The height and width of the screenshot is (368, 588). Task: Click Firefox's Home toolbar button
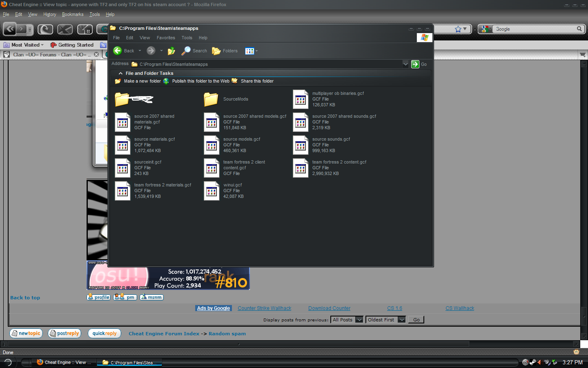click(x=85, y=29)
